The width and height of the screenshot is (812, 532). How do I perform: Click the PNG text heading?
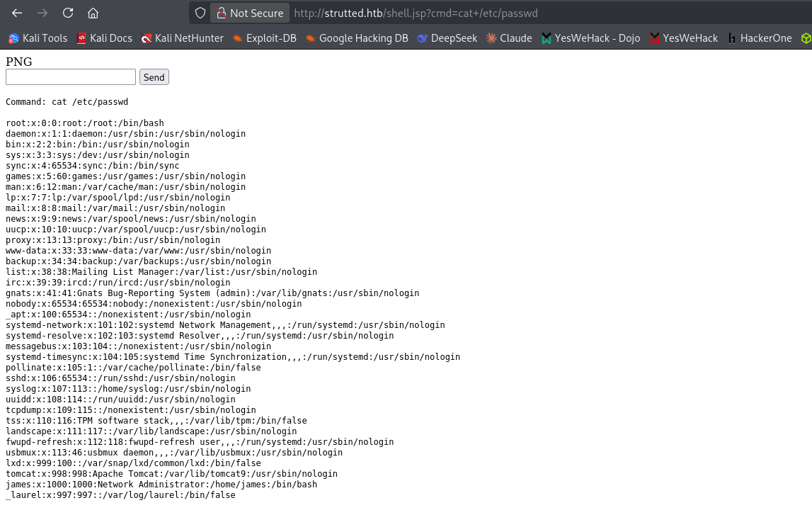point(18,62)
